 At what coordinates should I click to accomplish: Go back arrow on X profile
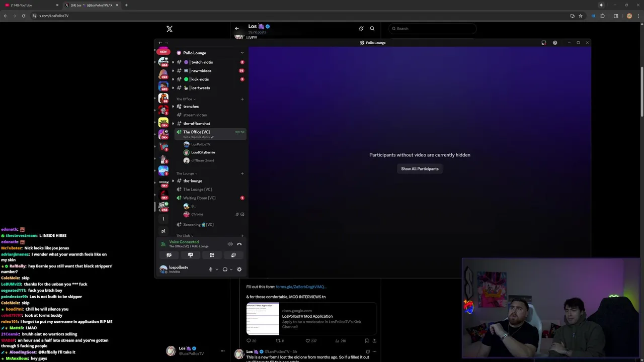237,29
